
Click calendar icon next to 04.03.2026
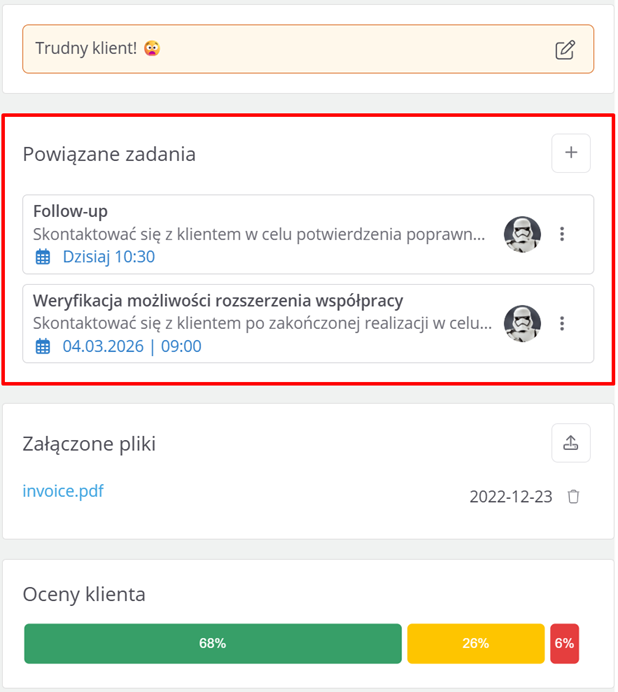pos(43,347)
